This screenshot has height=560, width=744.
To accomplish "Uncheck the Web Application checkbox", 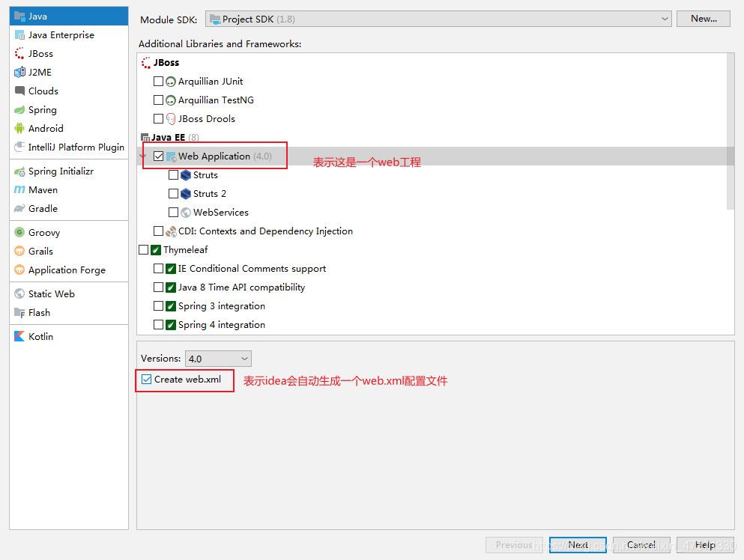I will 159,156.
